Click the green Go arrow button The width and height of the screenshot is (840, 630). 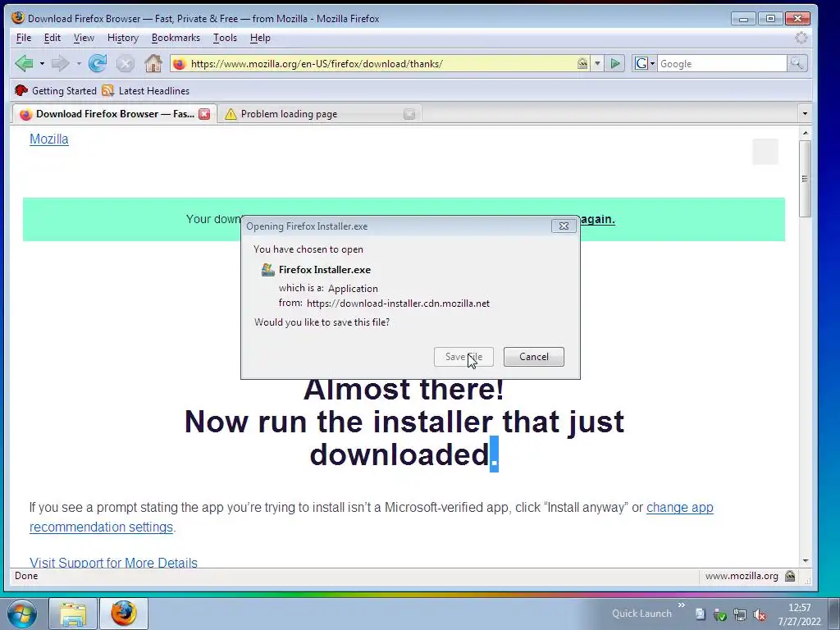(615, 64)
